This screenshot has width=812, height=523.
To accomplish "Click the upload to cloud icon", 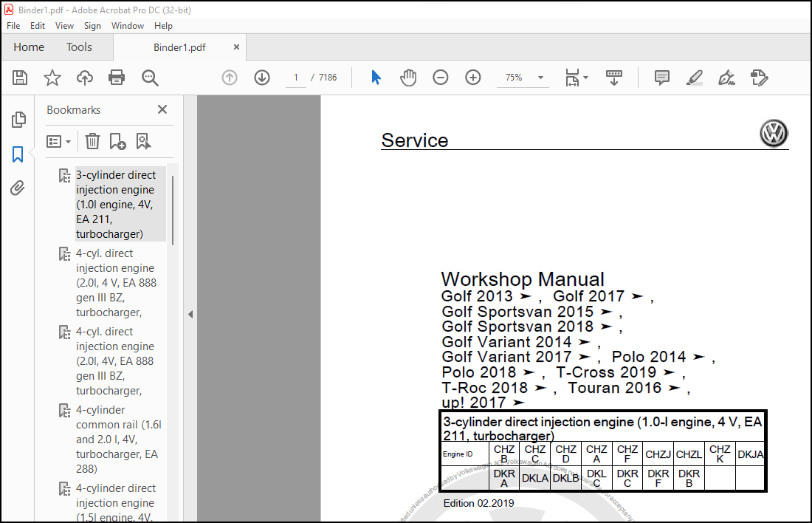I will 84,78.
